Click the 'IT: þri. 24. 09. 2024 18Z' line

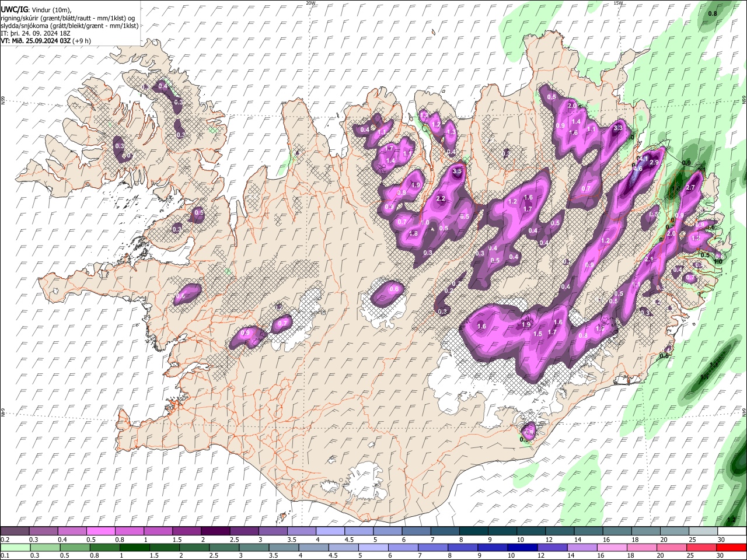(x=35, y=33)
